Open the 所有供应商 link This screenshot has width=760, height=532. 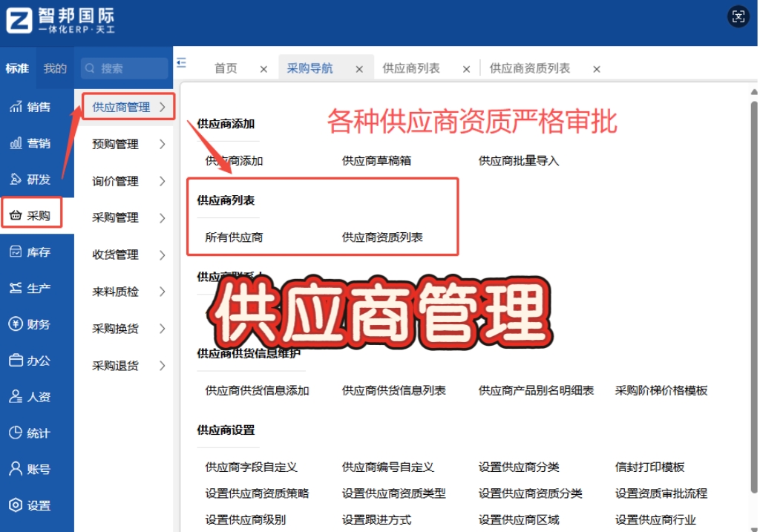point(234,237)
